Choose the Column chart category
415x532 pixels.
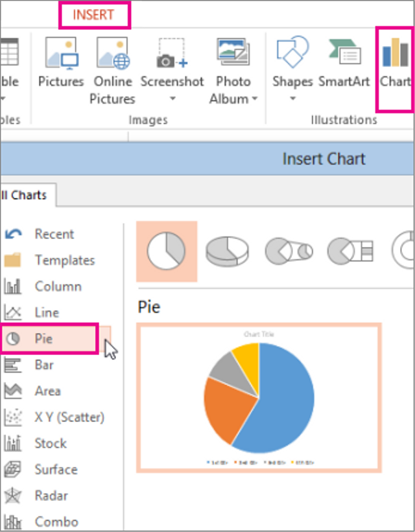click(x=58, y=286)
